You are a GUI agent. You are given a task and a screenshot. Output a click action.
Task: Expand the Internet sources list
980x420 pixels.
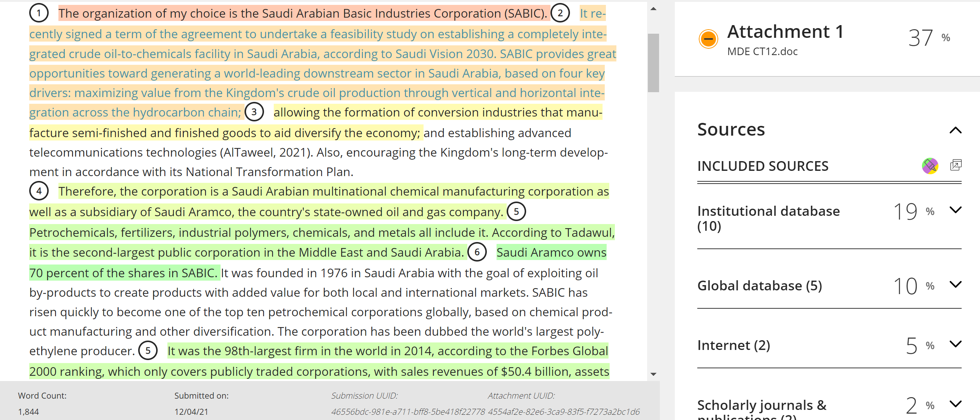click(955, 344)
